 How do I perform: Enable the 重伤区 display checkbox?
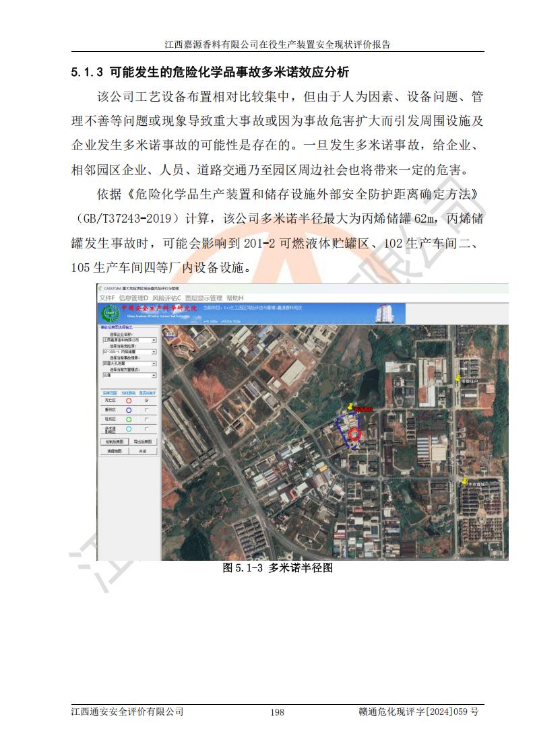point(146,409)
